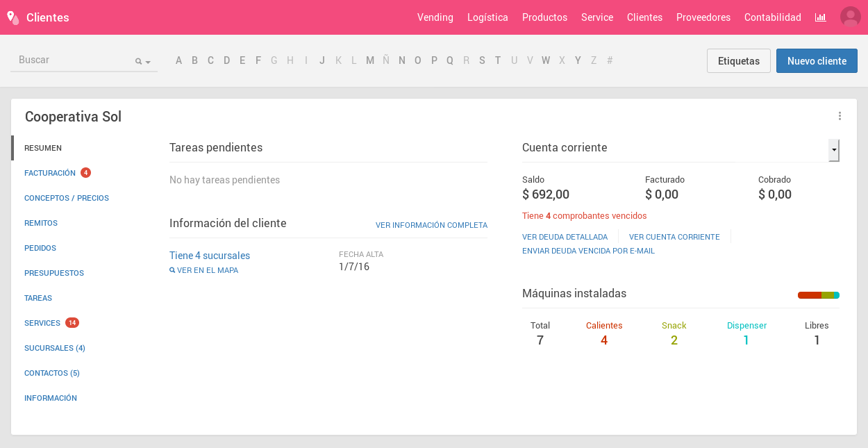Open the Contabilidad menu
868x448 pixels.
coord(772,17)
